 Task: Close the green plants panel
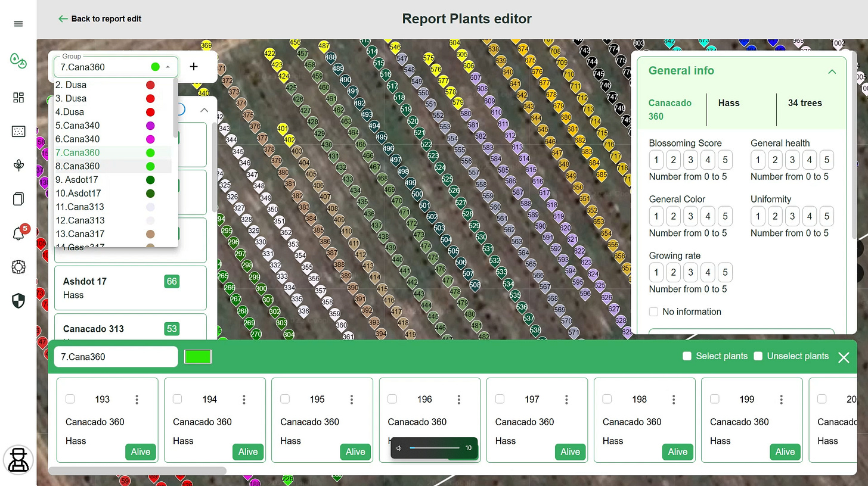click(x=844, y=357)
